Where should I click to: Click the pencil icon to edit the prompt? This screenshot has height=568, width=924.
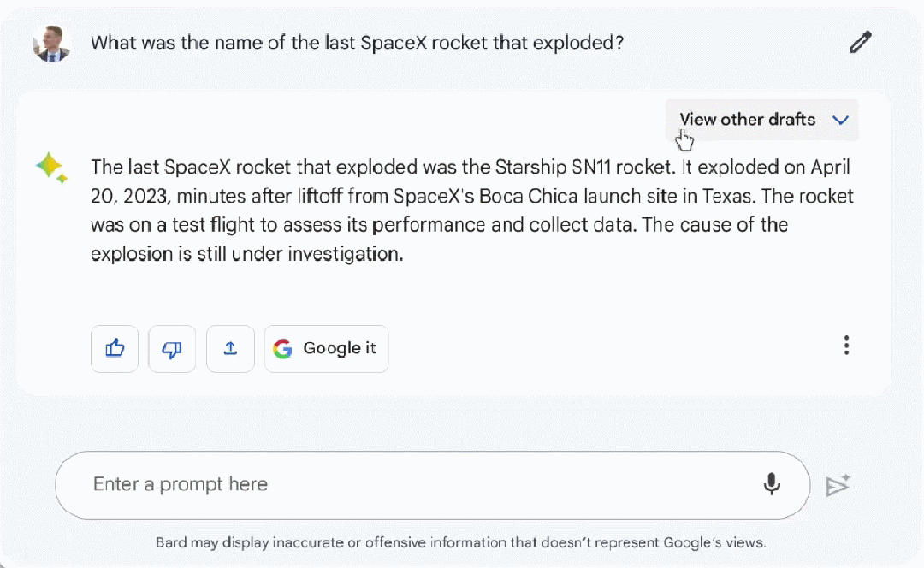point(860,43)
